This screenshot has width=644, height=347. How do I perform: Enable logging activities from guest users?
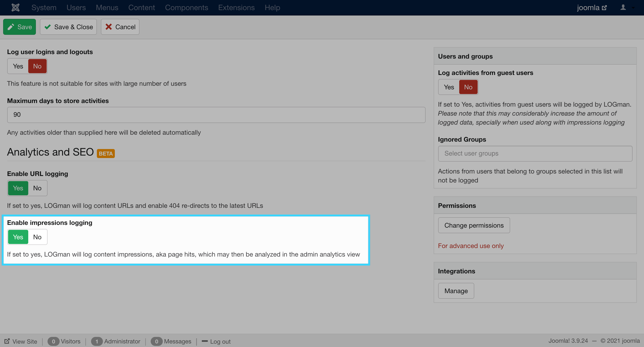[449, 87]
